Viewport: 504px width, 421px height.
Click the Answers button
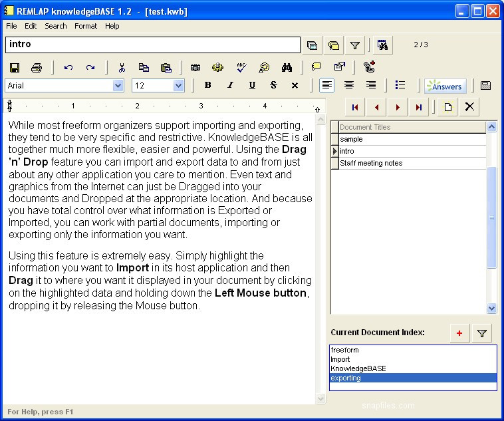[x=445, y=86]
